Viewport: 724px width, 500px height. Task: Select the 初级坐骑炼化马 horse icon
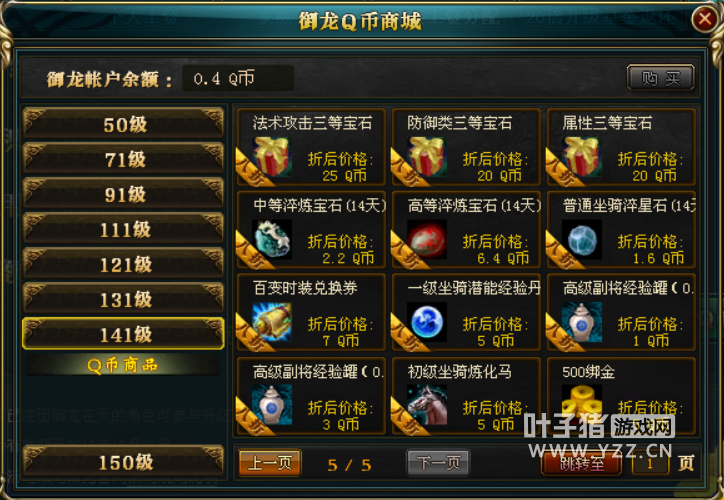427,404
